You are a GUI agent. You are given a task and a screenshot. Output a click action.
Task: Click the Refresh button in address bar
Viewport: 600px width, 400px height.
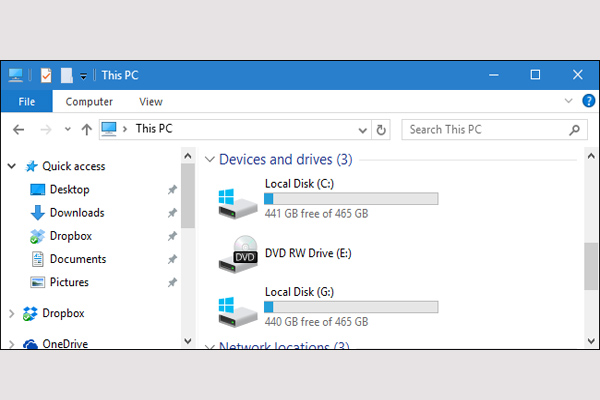[381, 129]
